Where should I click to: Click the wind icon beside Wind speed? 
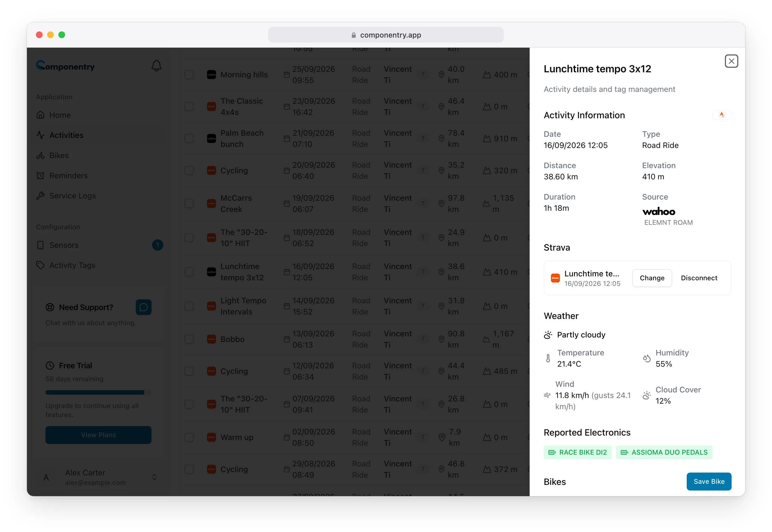coord(547,395)
